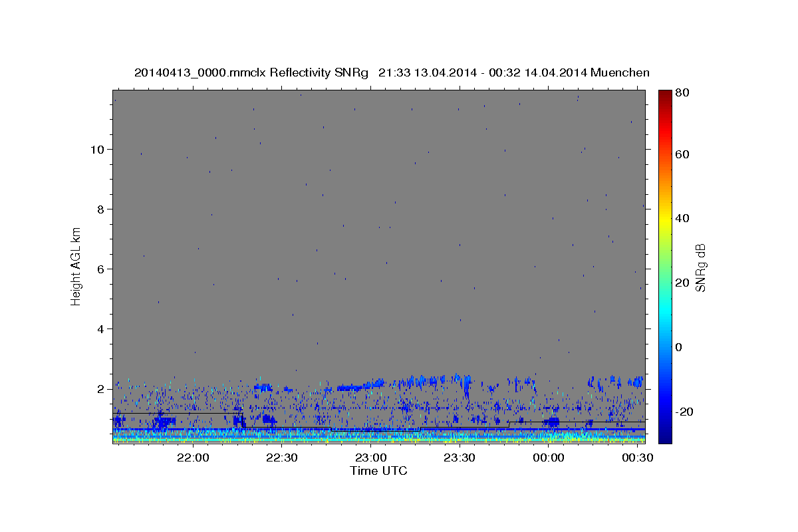Click the colorbar value 80
Screen dimensions: 798x532
(x=683, y=92)
